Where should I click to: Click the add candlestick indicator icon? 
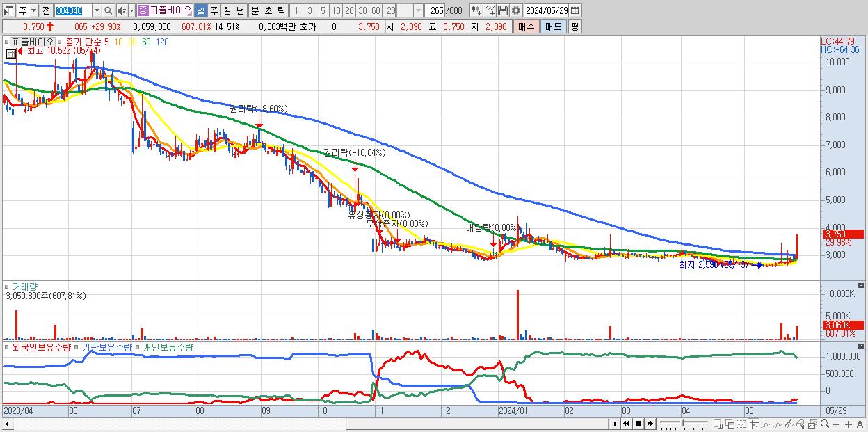(476, 10)
